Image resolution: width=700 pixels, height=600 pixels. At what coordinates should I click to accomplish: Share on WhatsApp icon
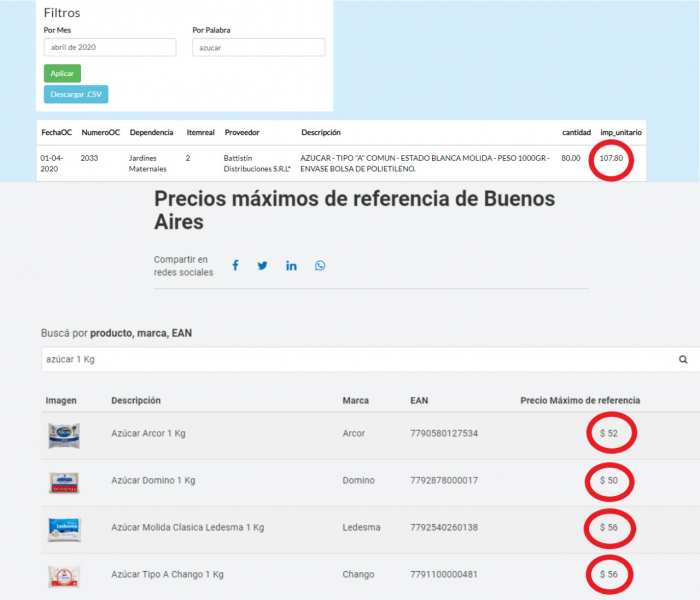320,266
